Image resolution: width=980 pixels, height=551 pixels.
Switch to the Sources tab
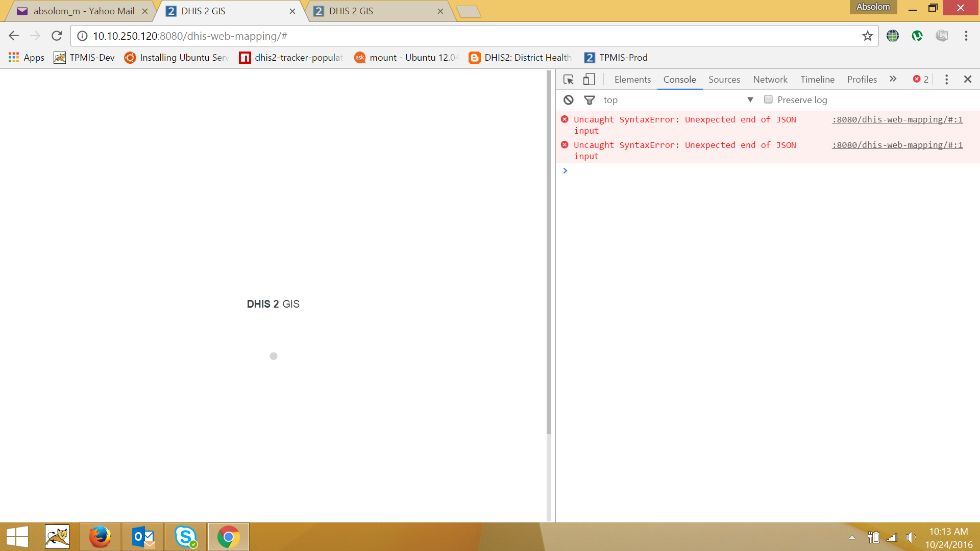point(724,80)
